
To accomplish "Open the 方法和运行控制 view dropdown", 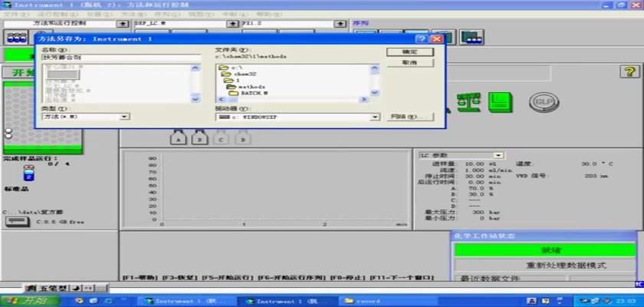I will [x=123, y=24].
